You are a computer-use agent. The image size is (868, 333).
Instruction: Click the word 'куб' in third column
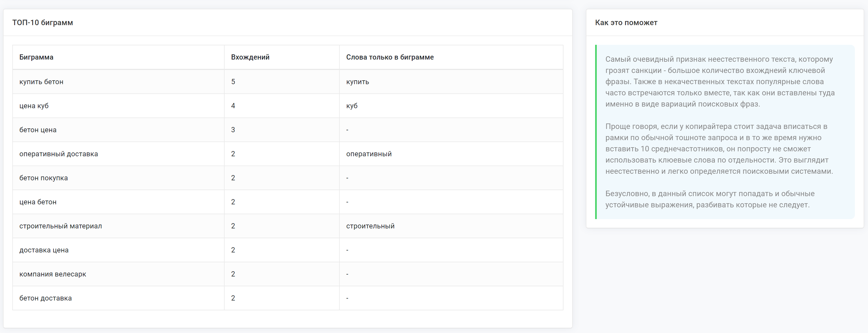pos(351,106)
